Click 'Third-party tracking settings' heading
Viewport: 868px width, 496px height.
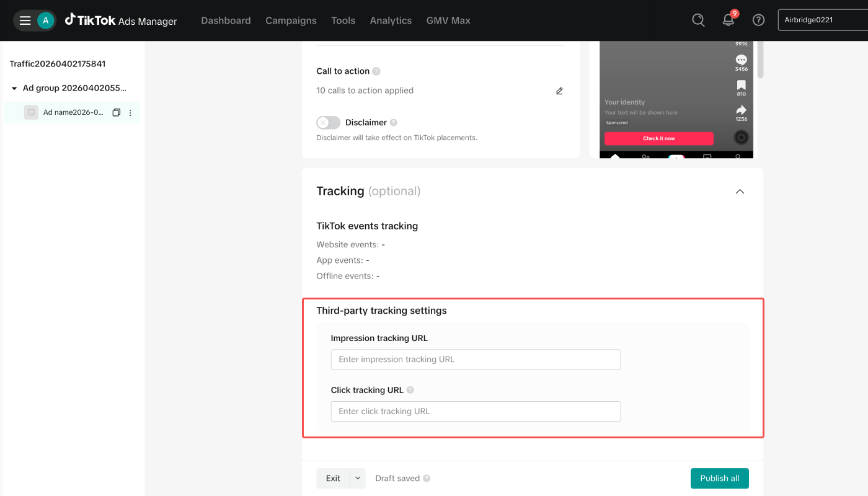[381, 311]
